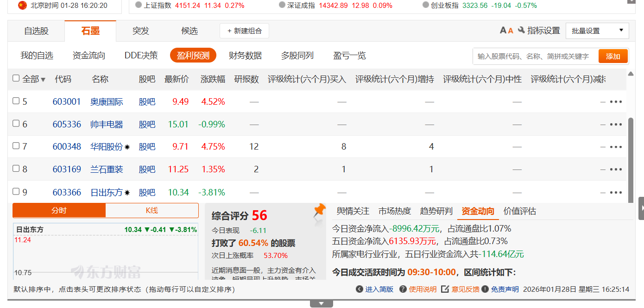This screenshot has width=644, height=308.
Task: Open the 自选股 group tab
Action: tap(36, 31)
